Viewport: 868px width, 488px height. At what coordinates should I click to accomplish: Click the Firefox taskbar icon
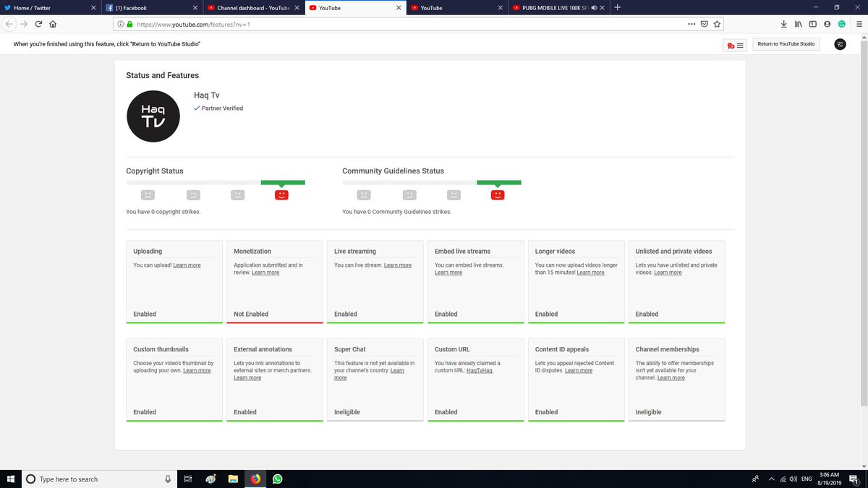[255, 479]
